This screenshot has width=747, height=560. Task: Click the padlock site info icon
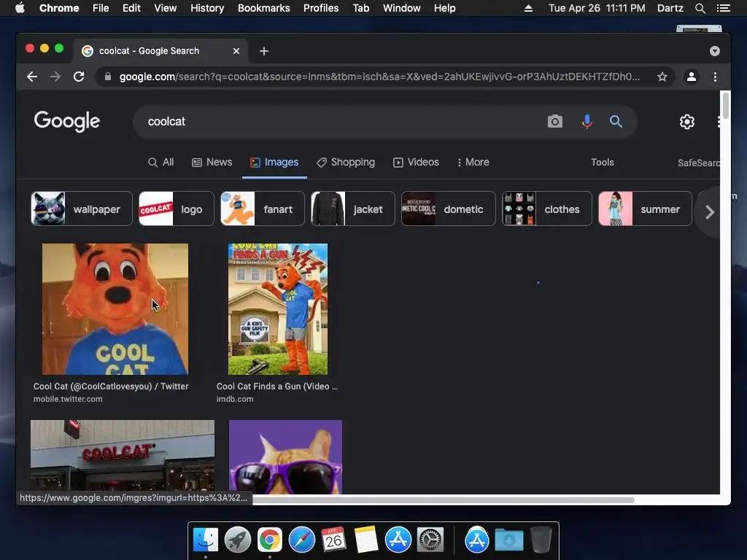(108, 77)
